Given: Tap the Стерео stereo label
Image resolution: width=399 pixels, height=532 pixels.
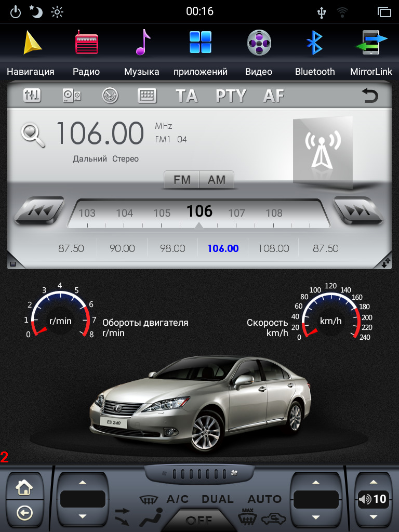Looking at the screenshot, I should tap(125, 159).
